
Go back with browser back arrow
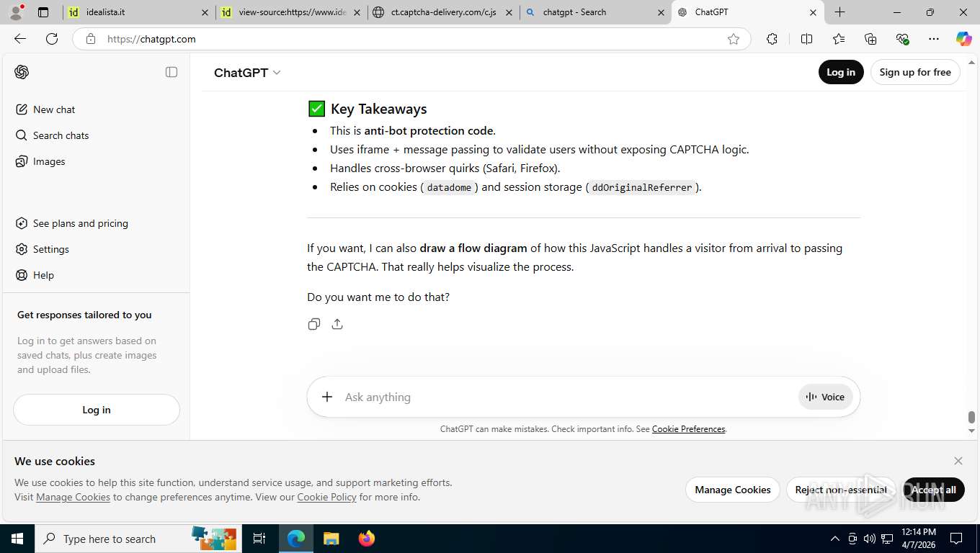tap(20, 39)
